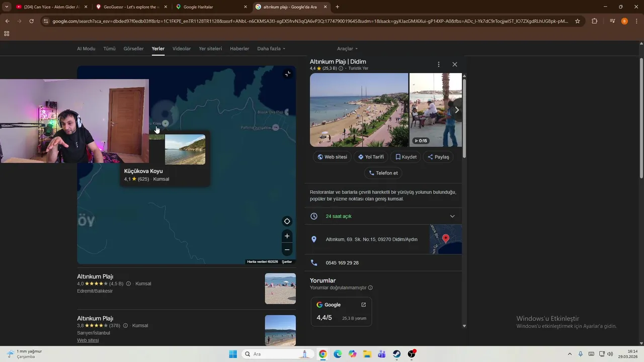Click the address bar URL

point(310,21)
